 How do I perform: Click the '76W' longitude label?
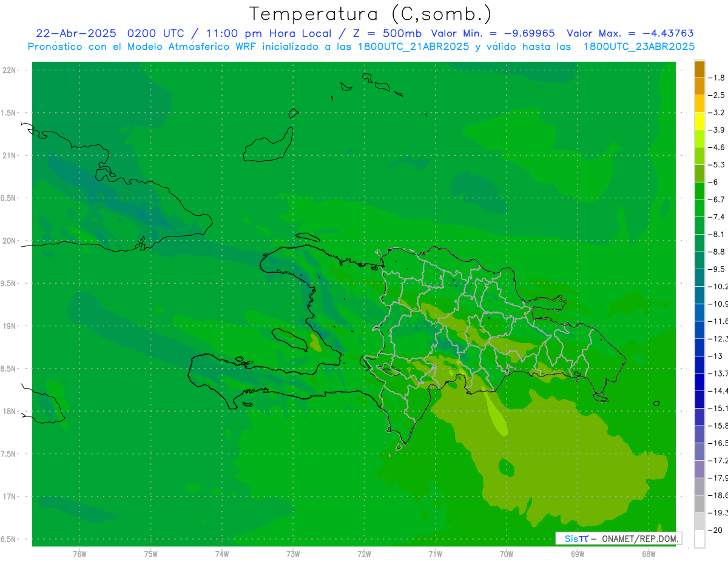tap(79, 554)
